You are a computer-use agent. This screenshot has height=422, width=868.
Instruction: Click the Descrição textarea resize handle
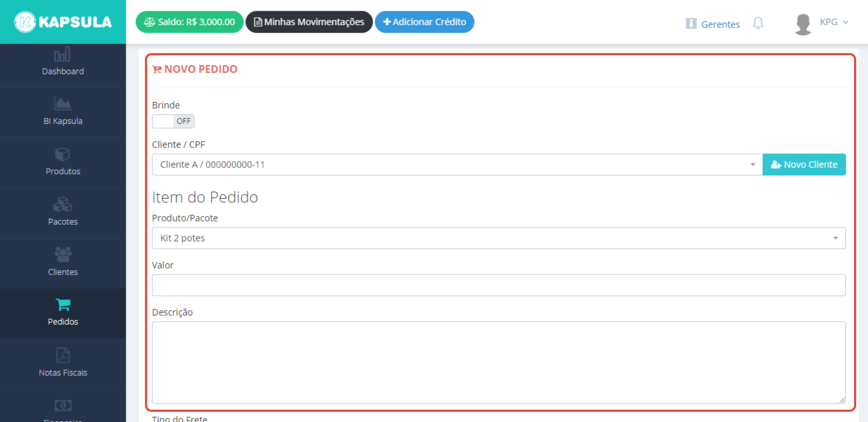(842, 400)
